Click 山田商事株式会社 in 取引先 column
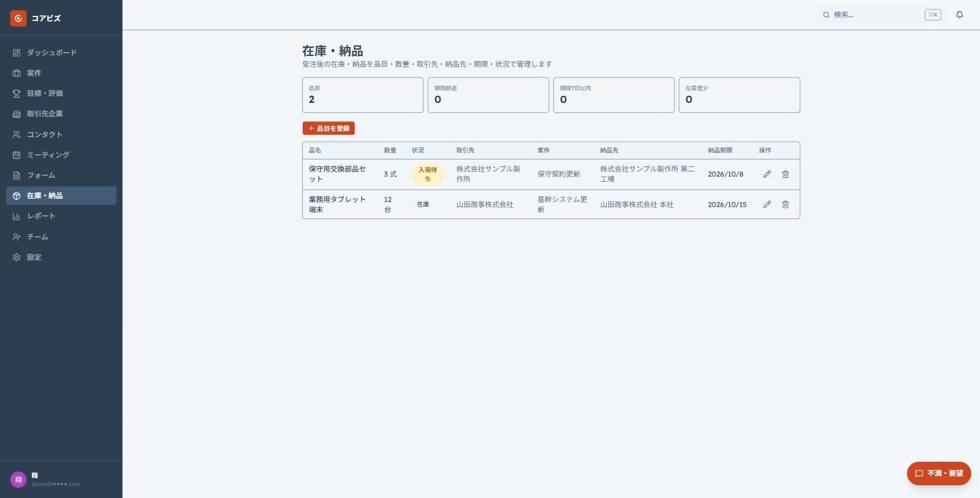980x498 pixels. coord(485,205)
